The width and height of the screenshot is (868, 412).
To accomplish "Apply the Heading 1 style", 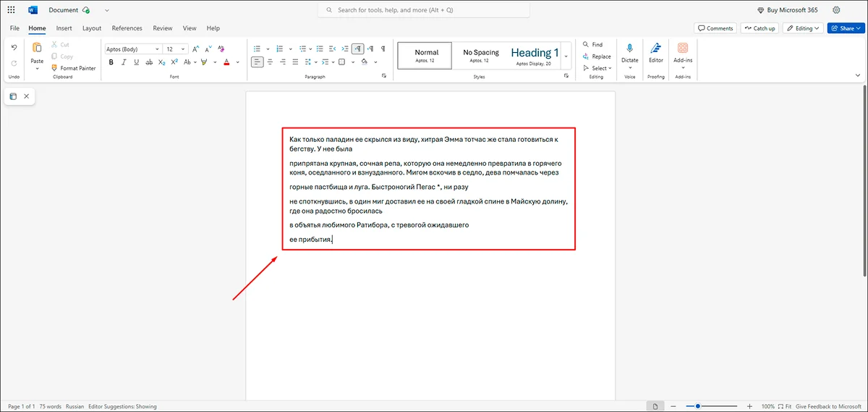I will 535,56.
